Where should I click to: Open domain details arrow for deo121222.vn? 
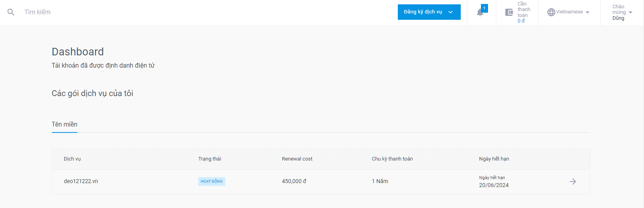tap(573, 182)
